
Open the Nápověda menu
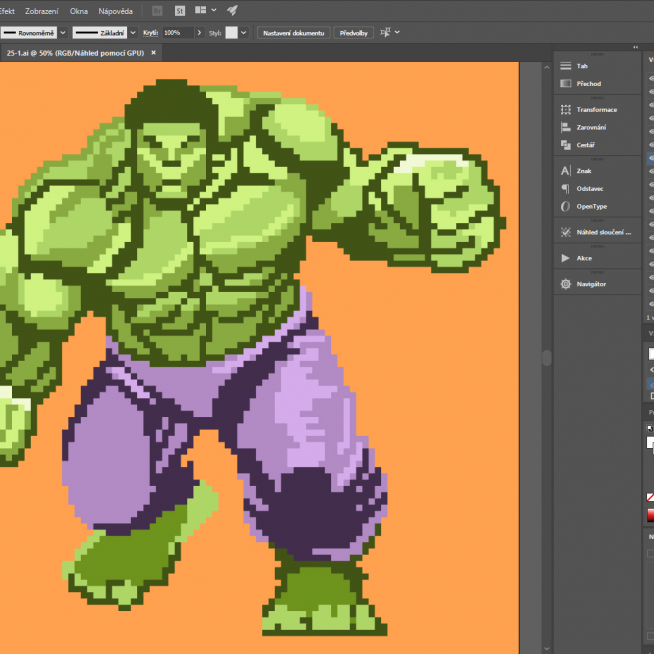(x=115, y=11)
